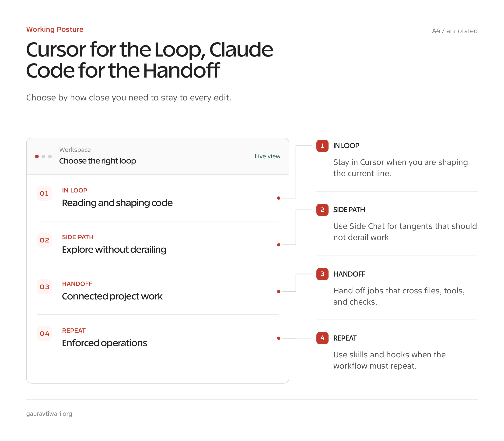The width and height of the screenshot is (504, 441).
Task: Select the Reading and shaping code row
Action: pyautogui.click(x=157, y=198)
